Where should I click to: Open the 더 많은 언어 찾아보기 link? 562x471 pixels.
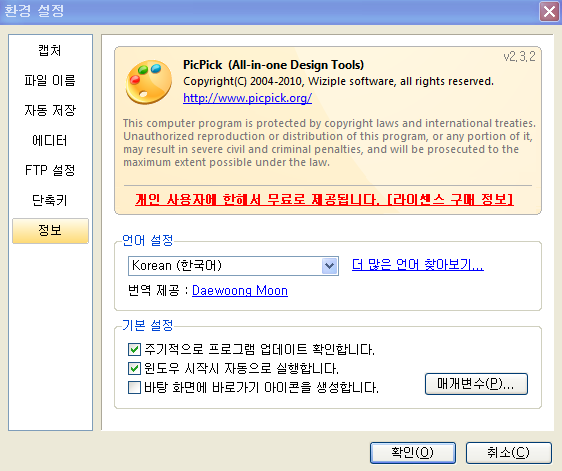(x=418, y=265)
